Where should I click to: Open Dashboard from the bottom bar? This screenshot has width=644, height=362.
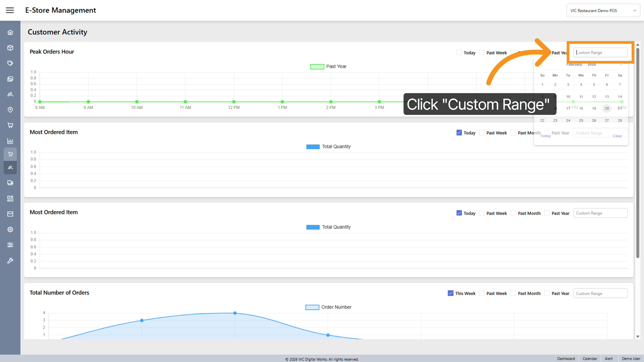[566, 359]
